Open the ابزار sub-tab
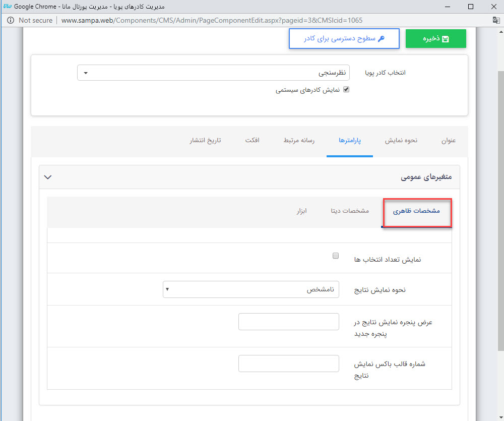 301,211
